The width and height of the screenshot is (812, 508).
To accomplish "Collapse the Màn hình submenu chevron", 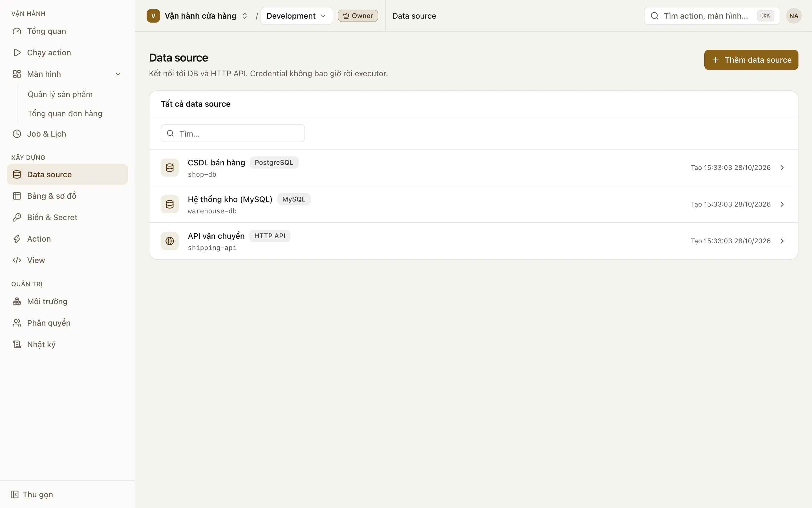I will [118, 74].
